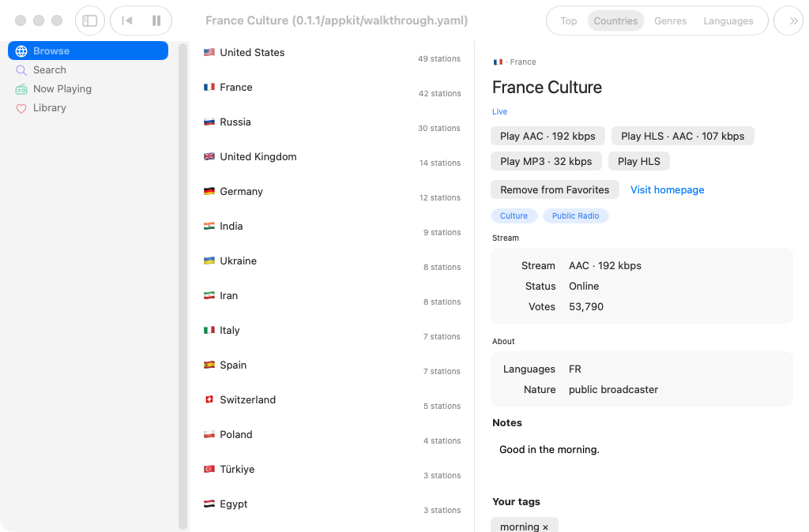Click the Russia flag icon

(x=209, y=122)
